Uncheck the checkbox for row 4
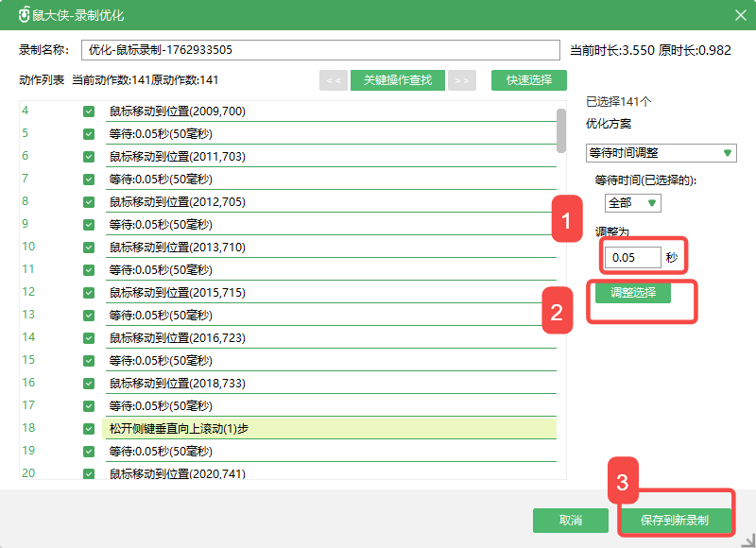This screenshot has width=756, height=548. point(89,111)
